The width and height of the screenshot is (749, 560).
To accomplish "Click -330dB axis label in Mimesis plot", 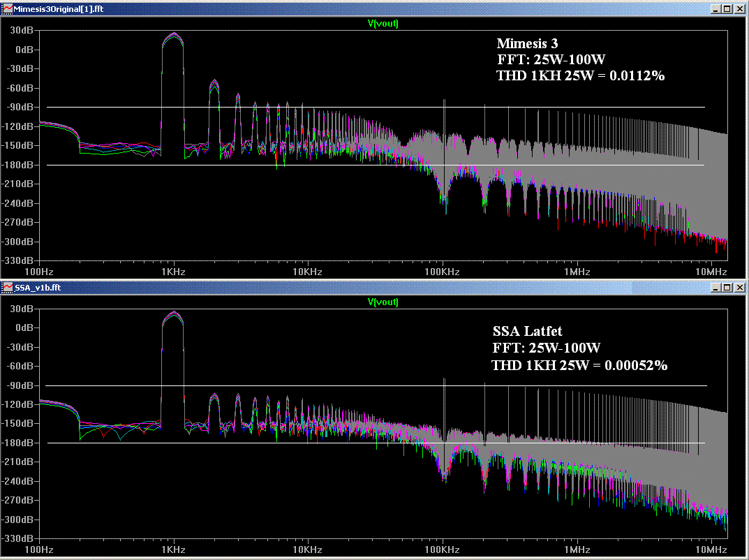I will point(17,261).
